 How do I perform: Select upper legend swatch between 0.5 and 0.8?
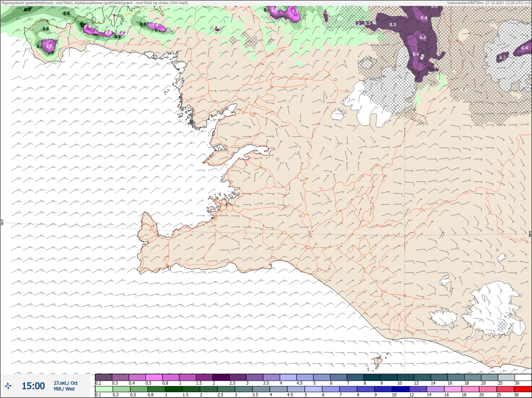click(154, 377)
